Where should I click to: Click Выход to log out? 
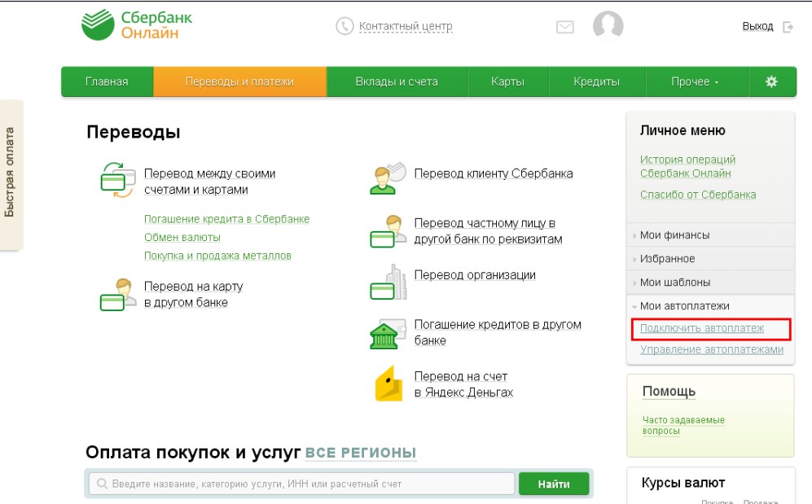[757, 26]
